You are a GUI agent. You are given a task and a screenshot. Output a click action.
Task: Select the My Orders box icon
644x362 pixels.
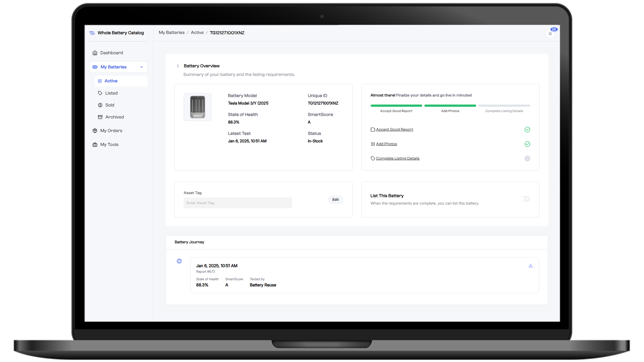95,130
